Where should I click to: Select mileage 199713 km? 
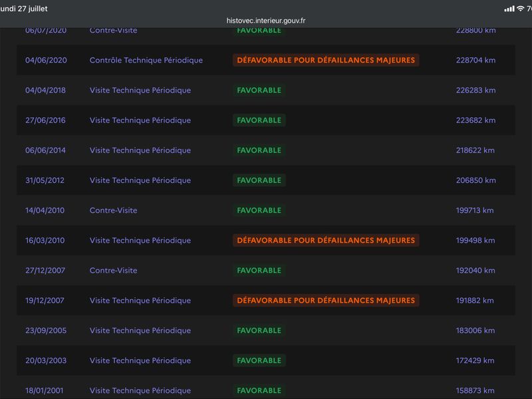475,210
